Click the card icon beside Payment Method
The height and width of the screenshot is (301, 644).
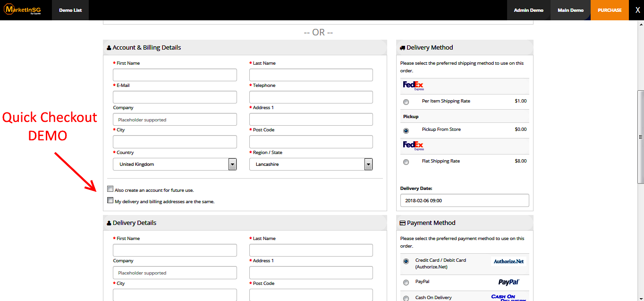coord(402,223)
